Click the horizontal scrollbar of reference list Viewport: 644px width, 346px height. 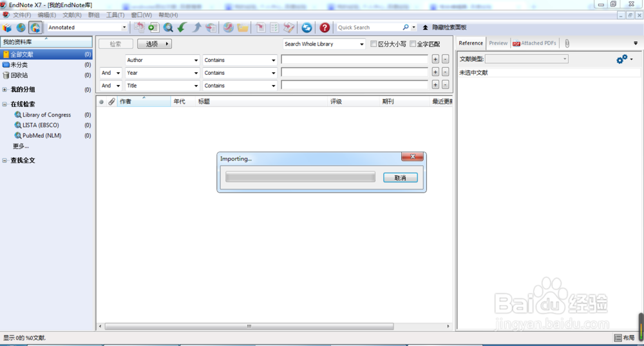coord(249,326)
